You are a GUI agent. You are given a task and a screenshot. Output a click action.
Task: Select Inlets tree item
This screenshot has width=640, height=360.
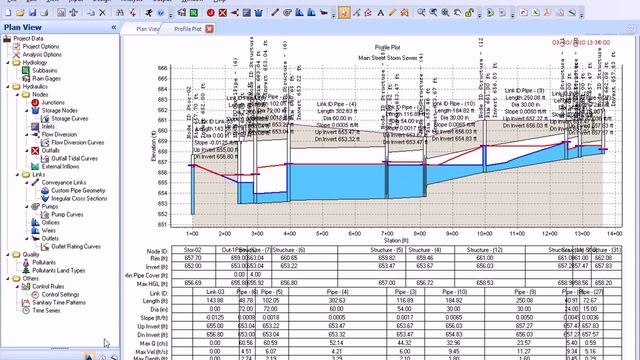(x=48, y=127)
